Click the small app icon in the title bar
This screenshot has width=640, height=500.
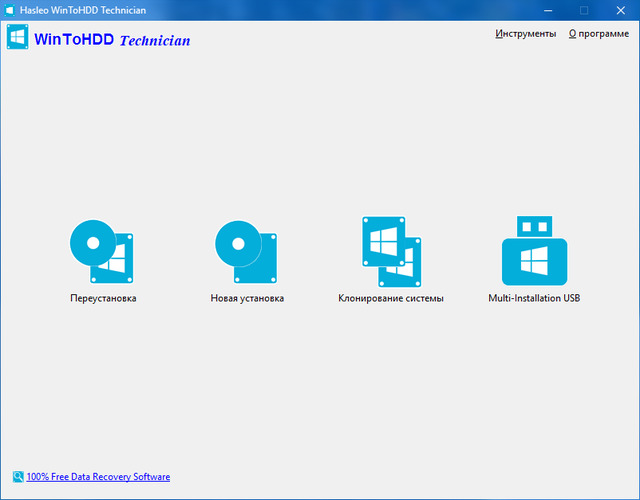click(9, 10)
